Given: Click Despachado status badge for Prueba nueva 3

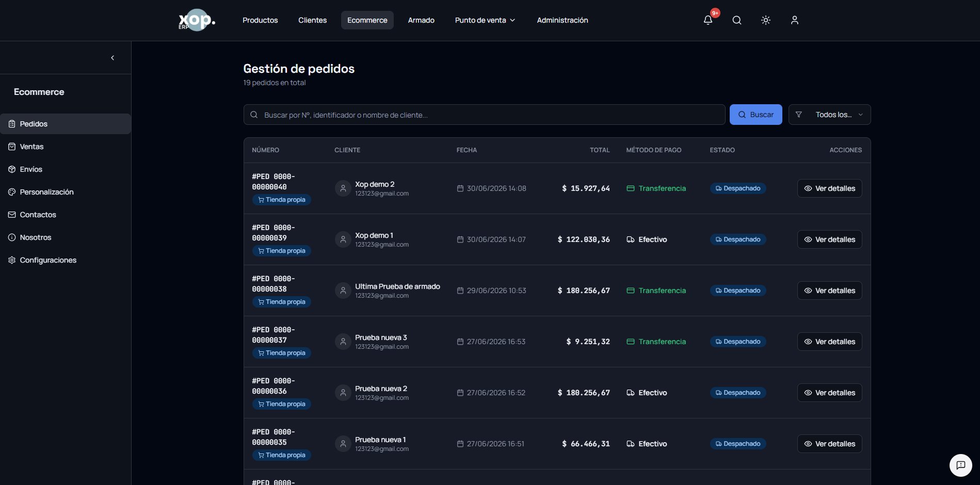Looking at the screenshot, I should [738, 342].
